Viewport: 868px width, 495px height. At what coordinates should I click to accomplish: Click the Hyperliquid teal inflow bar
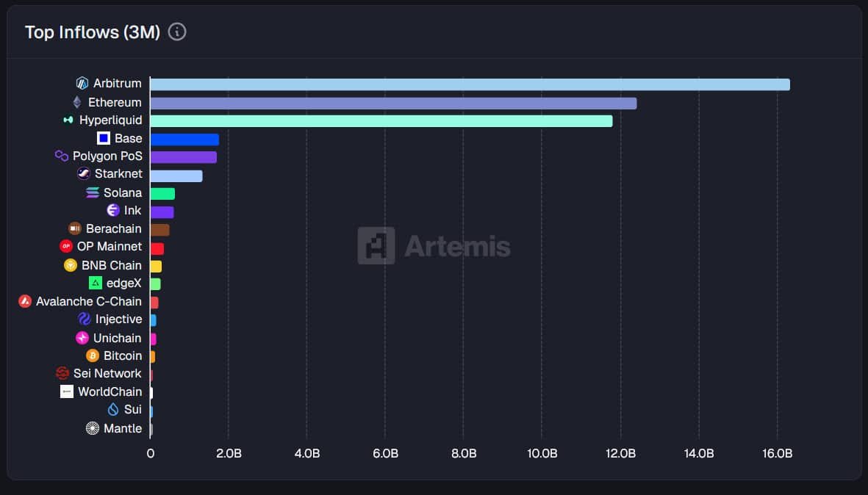(381, 120)
